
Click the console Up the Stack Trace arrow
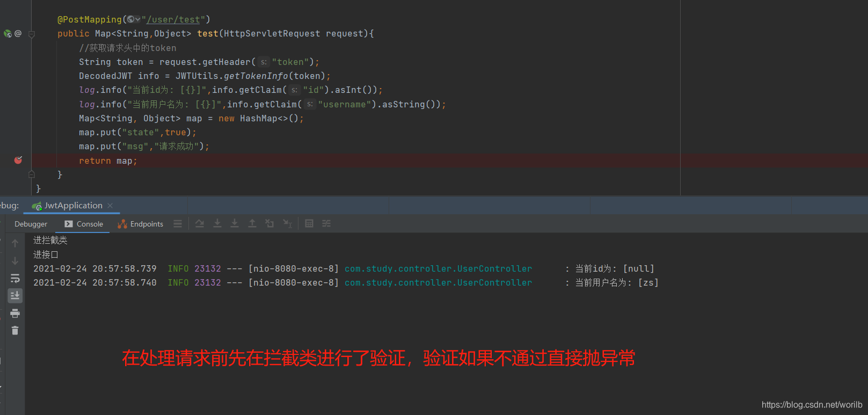15,243
